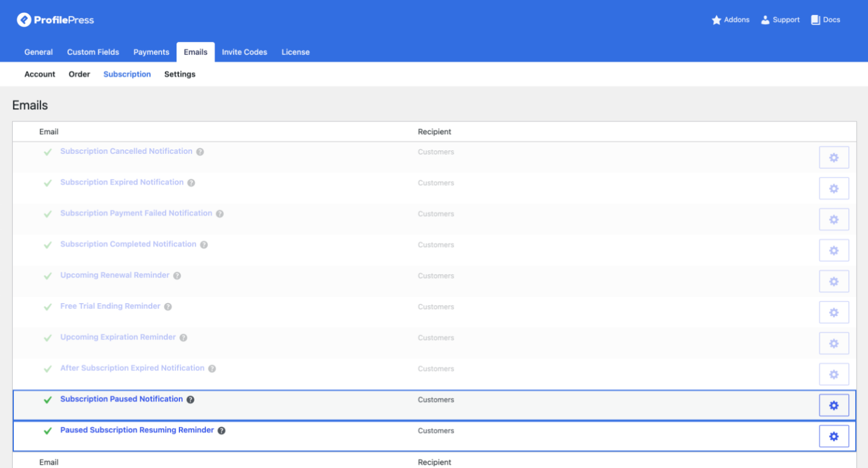
Task: Switch to the Custom Fields tab
Action: pos(93,52)
